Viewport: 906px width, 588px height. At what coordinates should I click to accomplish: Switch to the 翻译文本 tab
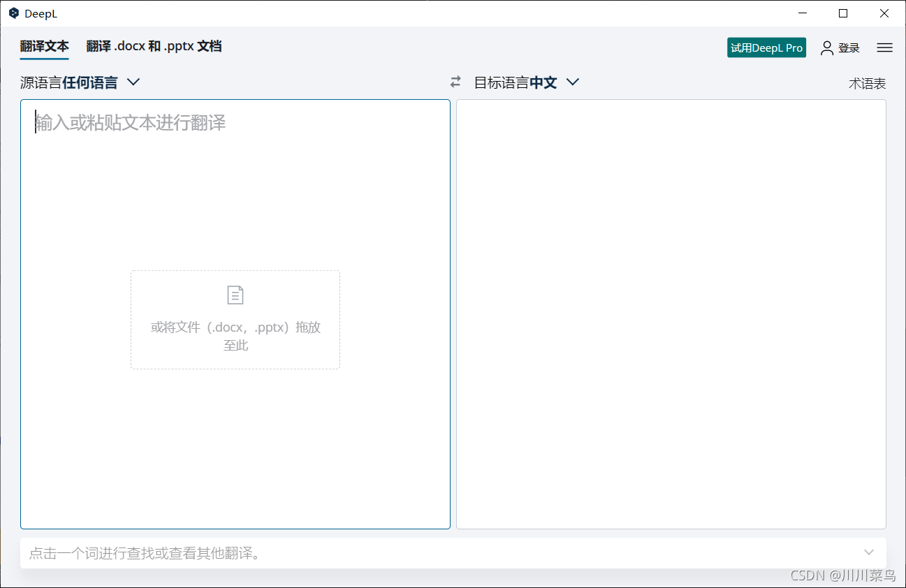coord(45,47)
